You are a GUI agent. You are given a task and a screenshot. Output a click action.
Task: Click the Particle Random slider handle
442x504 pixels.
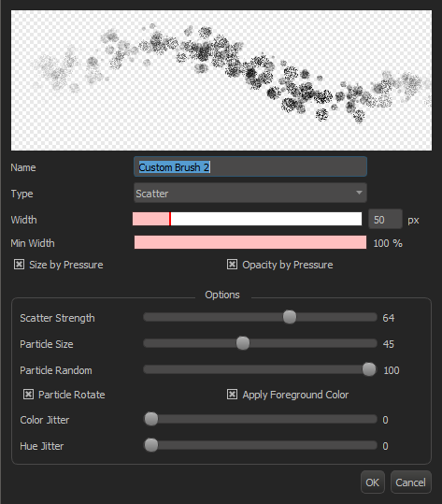pos(369,369)
